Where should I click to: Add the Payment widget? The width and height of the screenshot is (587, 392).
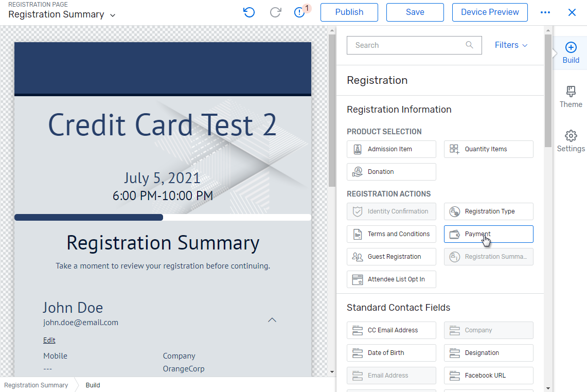pyautogui.click(x=488, y=234)
